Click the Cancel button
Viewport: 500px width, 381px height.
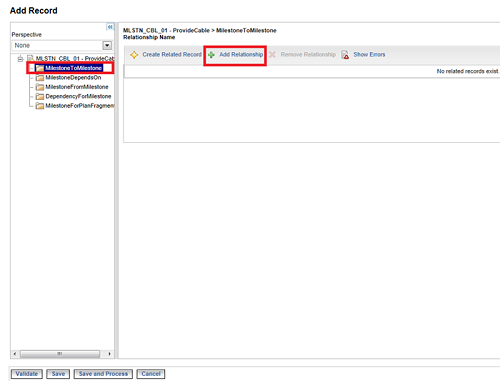pos(151,374)
